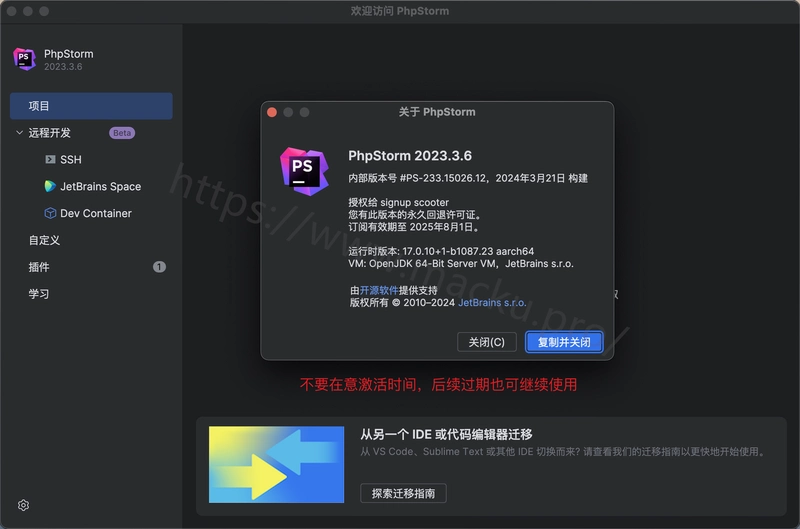Collapse the 远程开发 section chevron
The width and height of the screenshot is (800, 529).
click(19, 133)
